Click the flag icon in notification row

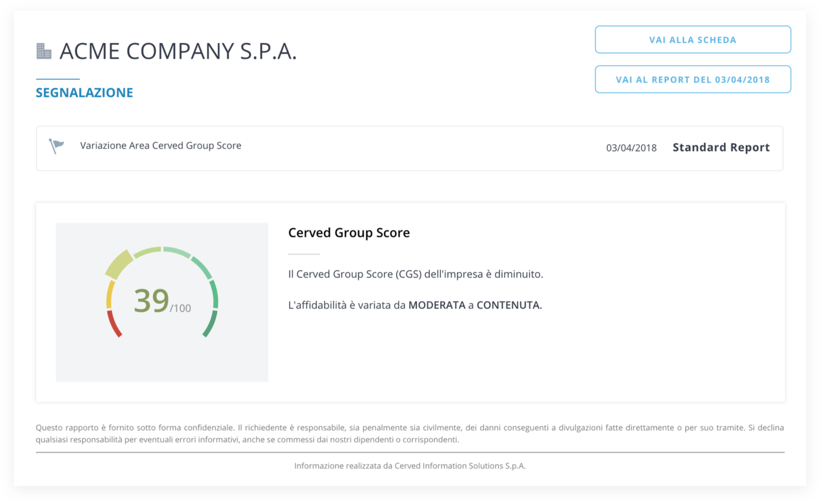click(x=56, y=146)
